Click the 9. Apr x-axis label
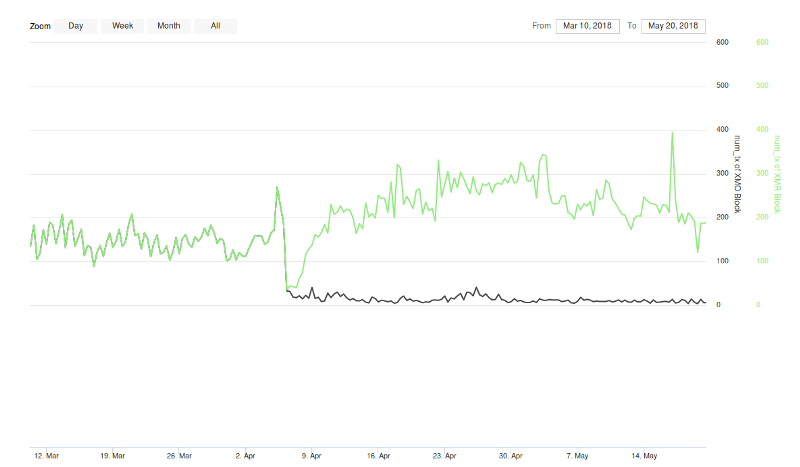This screenshot has width=800, height=467. pos(312,456)
